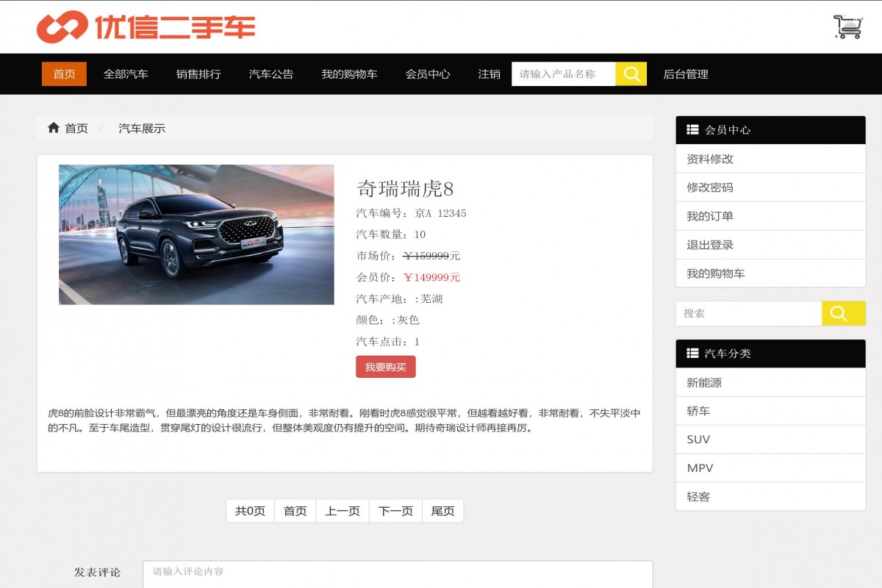Click the home icon in the breadcrumb
This screenshot has height=588, width=882.
click(x=54, y=127)
